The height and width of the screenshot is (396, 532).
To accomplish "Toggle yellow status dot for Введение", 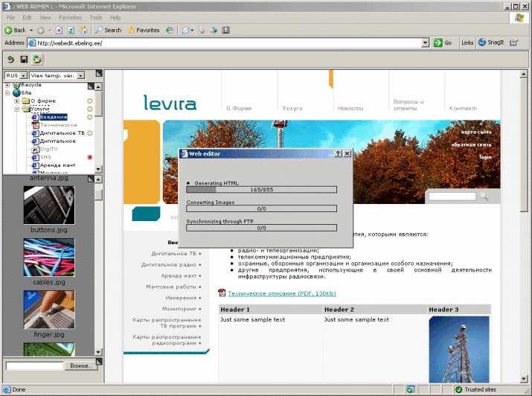I will tap(89, 117).
